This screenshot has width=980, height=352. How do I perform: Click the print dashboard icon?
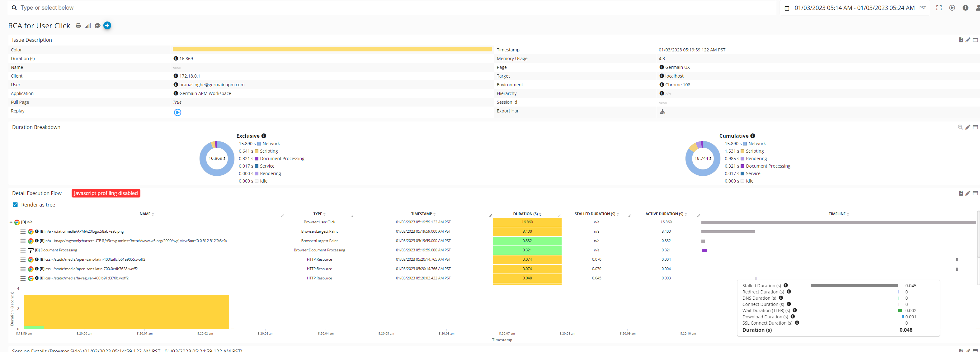78,26
